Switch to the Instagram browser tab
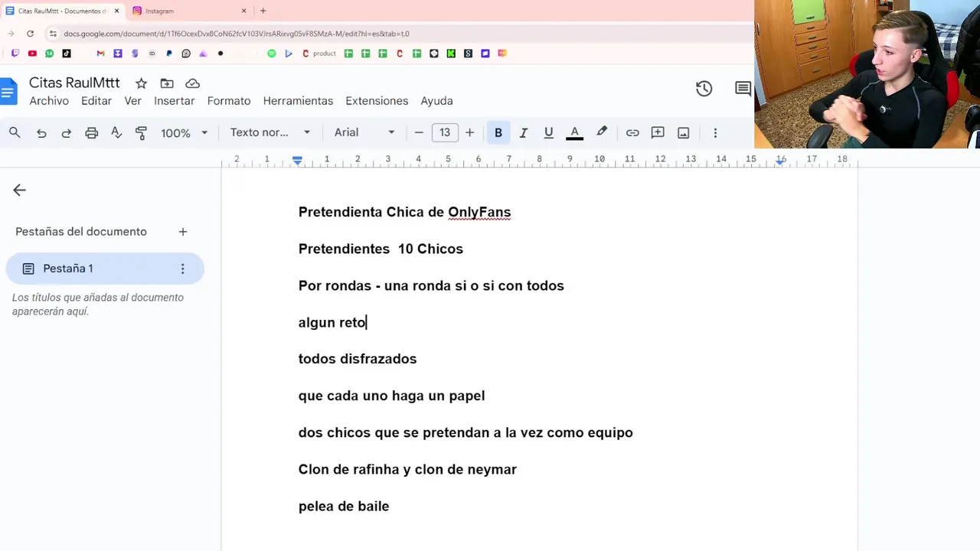Image resolution: width=980 pixels, height=551 pixels. [x=188, y=11]
